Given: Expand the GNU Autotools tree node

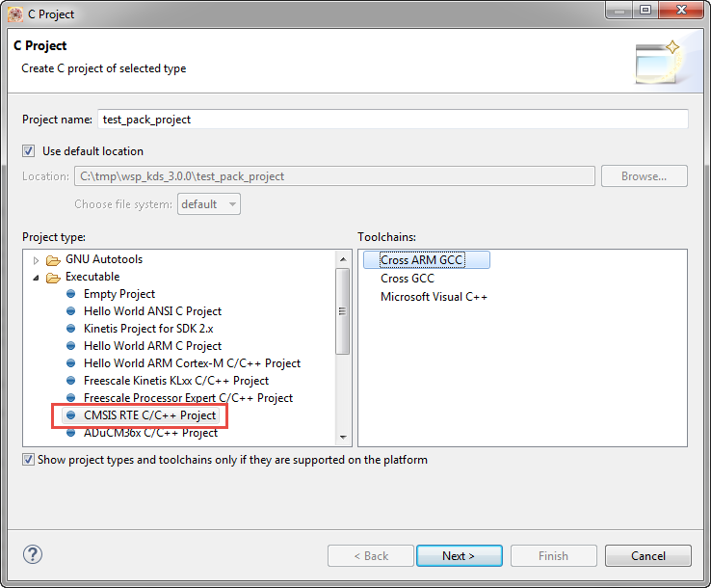Looking at the screenshot, I should [37, 260].
